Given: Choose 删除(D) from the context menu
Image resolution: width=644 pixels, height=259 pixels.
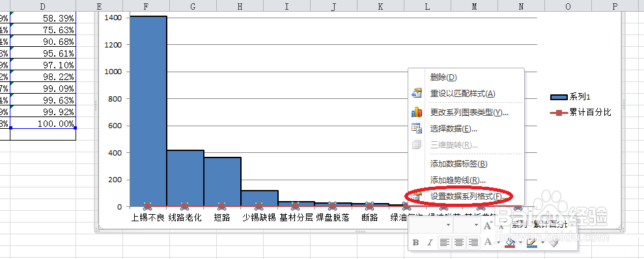Looking at the screenshot, I should coord(467,77).
